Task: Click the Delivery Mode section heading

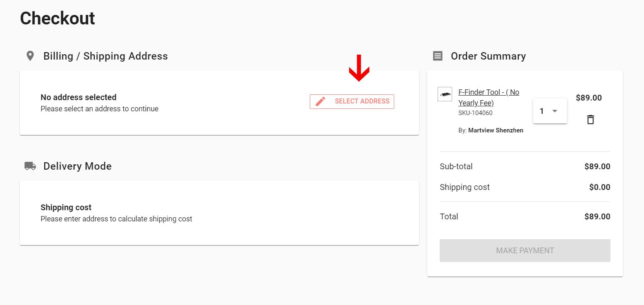Action: tap(77, 166)
